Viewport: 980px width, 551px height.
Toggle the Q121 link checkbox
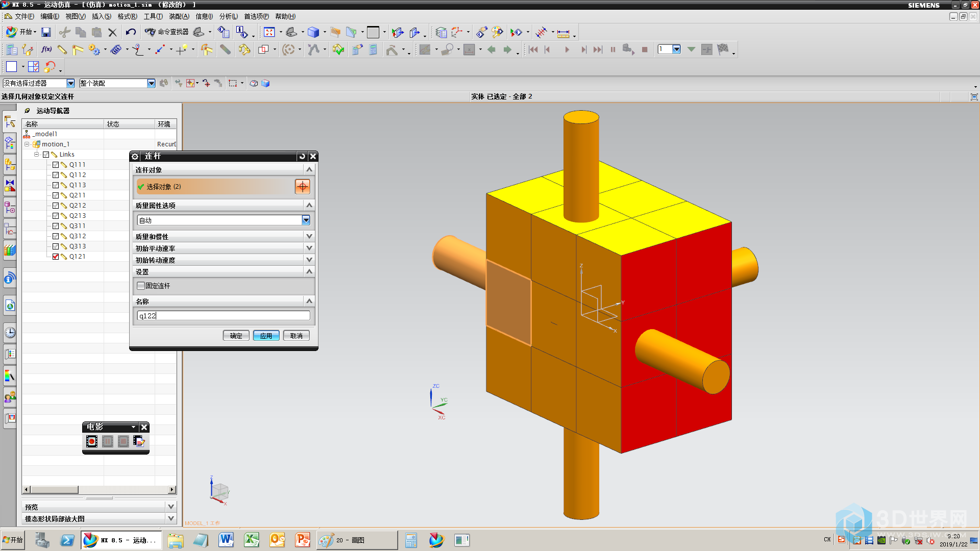(x=56, y=257)
